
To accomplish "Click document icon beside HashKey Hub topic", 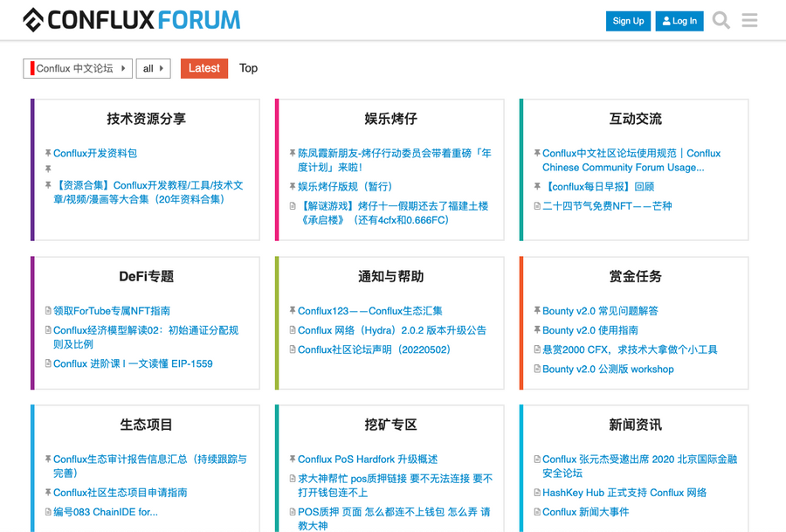I will click(537, 493).
